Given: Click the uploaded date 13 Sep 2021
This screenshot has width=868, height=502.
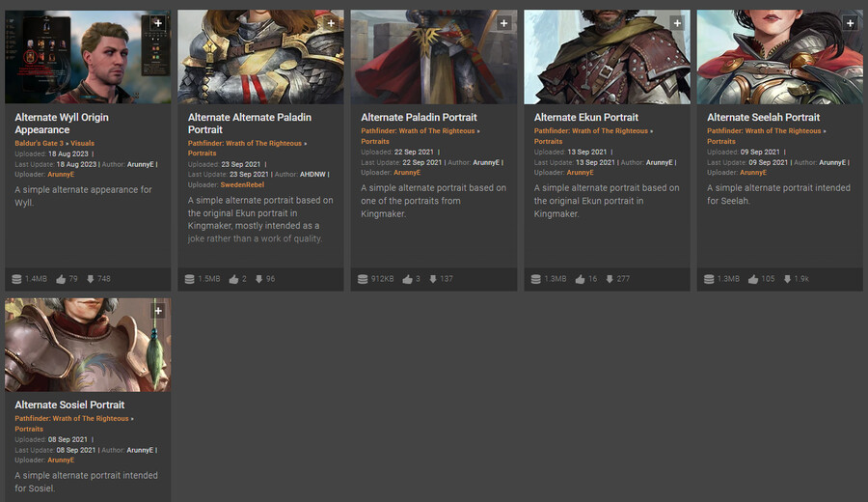Looking at the screenshot, I should pyautogui.click(x=586, y=152).
